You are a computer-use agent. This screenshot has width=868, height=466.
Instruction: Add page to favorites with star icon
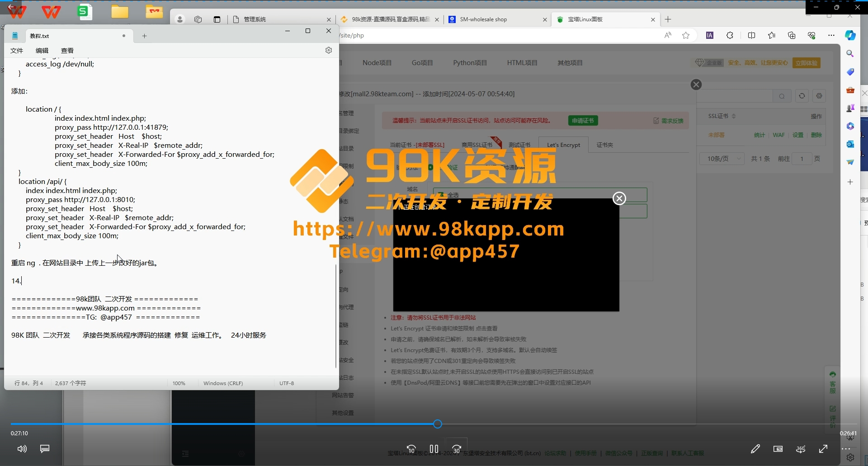686,35
